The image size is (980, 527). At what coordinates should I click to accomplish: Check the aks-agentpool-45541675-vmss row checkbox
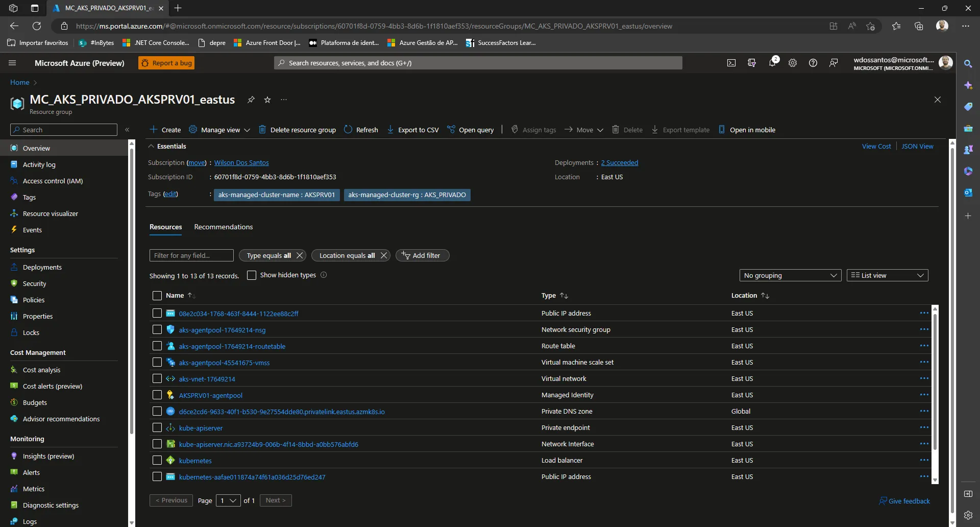[x=157, y=362]
